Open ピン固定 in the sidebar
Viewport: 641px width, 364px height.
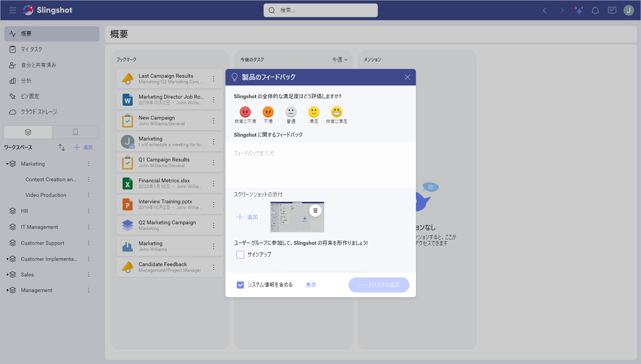pos(52,96)
